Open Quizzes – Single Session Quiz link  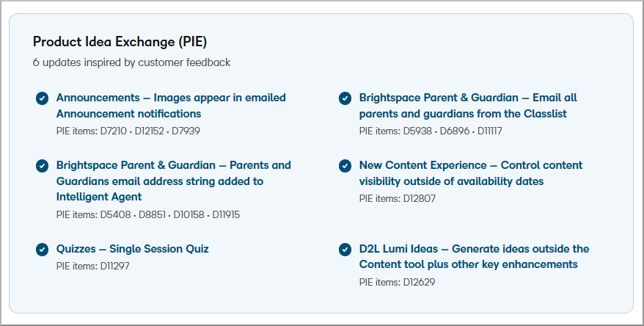point(132,249)
